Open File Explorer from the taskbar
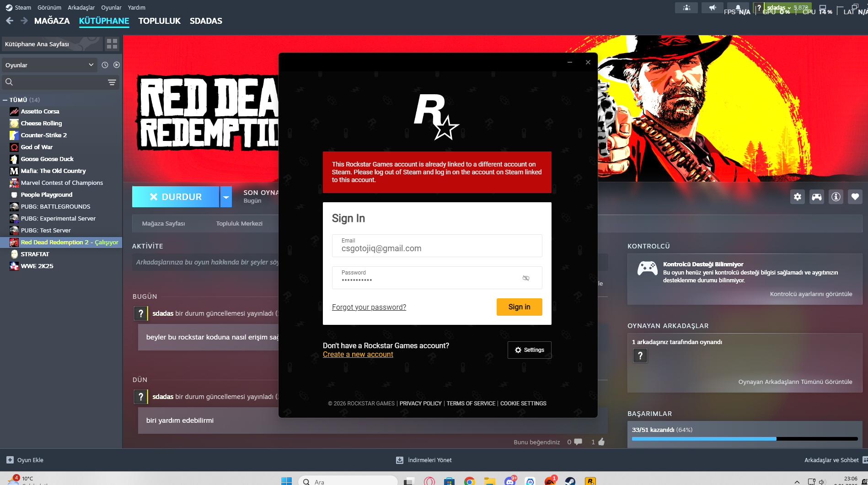Image resolution: width=868 pixels, height=485 pixels. pos(490,481)
